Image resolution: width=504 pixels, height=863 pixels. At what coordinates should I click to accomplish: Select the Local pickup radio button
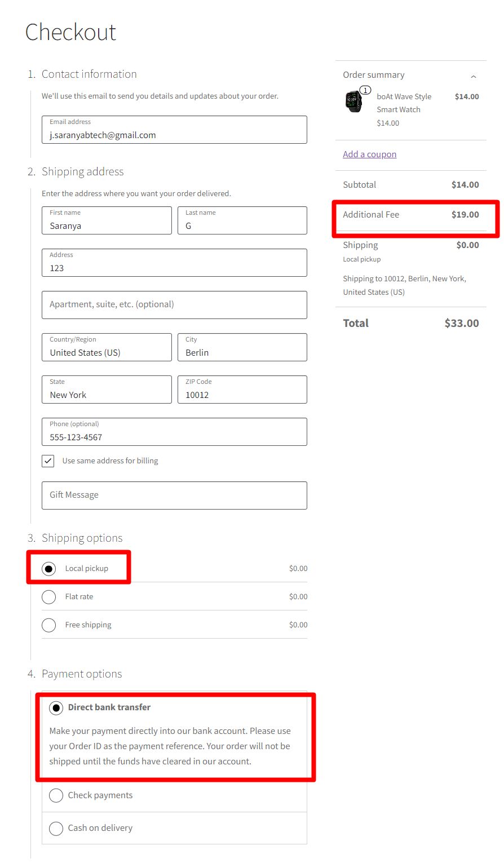(49, 569)
